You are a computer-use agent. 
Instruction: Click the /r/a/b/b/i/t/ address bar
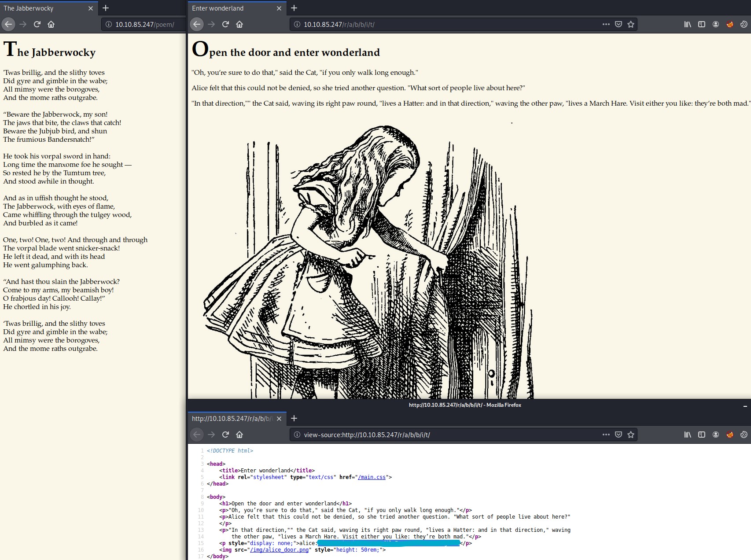pos(463,24)
